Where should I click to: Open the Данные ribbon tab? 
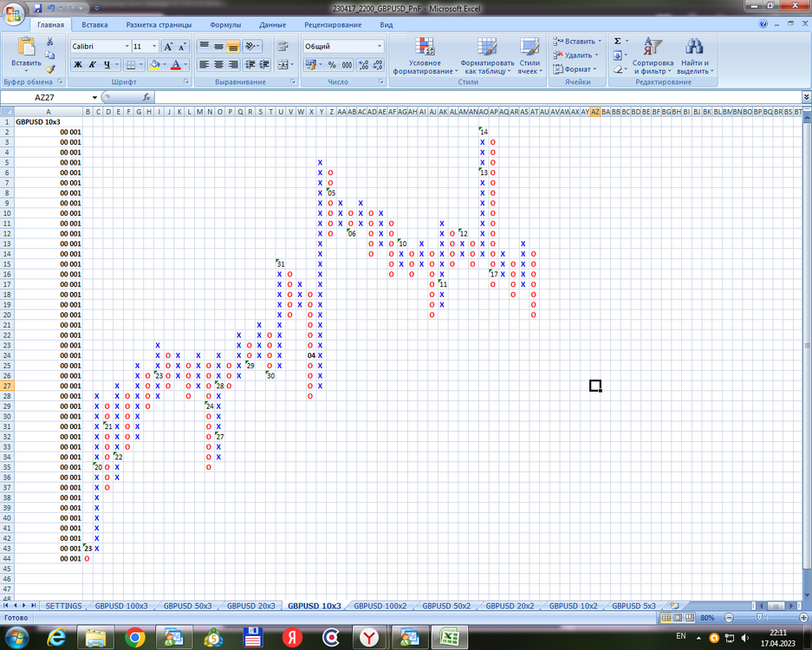(x=272, y=25)
